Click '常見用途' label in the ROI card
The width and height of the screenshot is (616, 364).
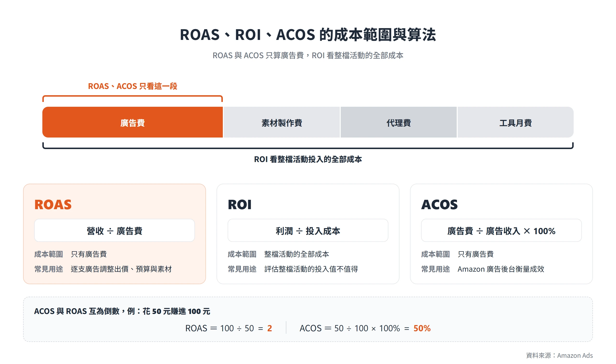(242, 269)
